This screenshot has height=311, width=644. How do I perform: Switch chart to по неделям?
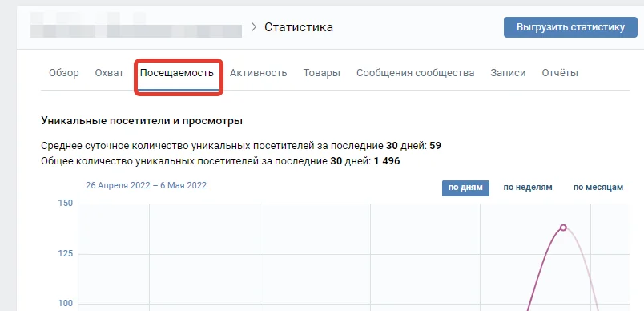528,188
